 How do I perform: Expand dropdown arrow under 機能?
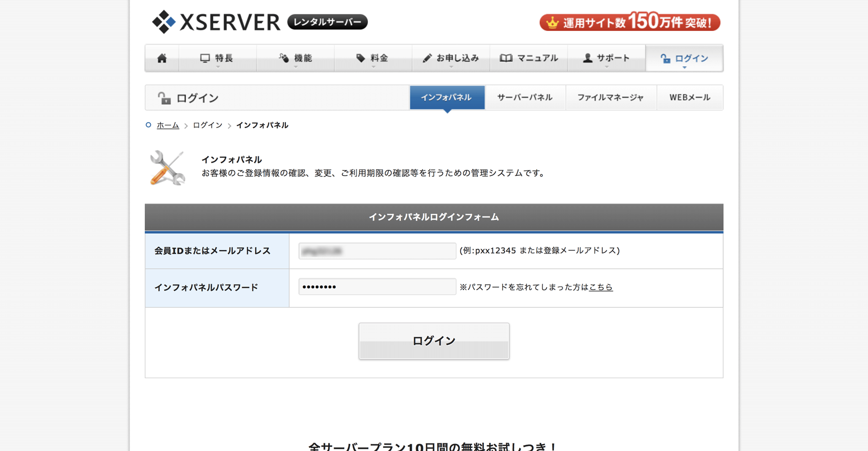296,67
